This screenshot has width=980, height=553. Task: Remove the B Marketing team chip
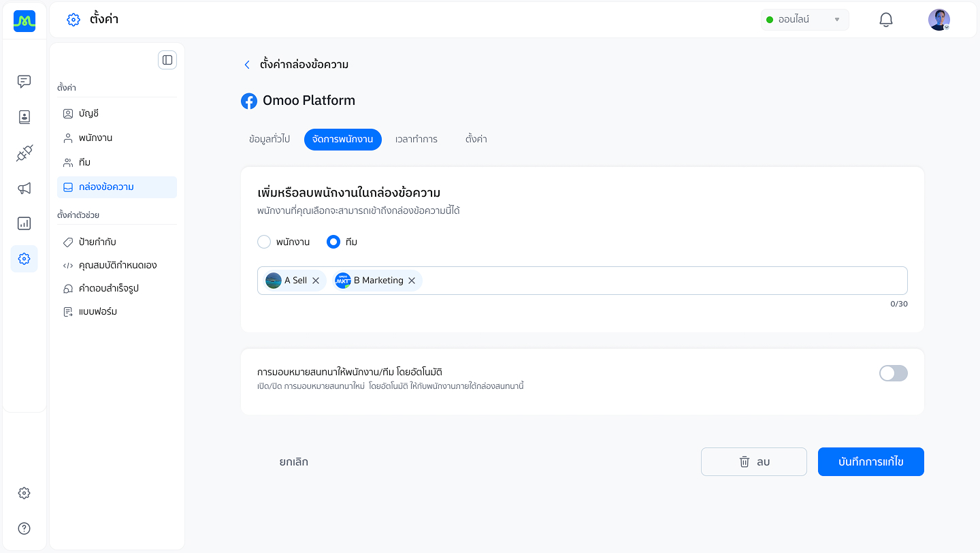412,281
